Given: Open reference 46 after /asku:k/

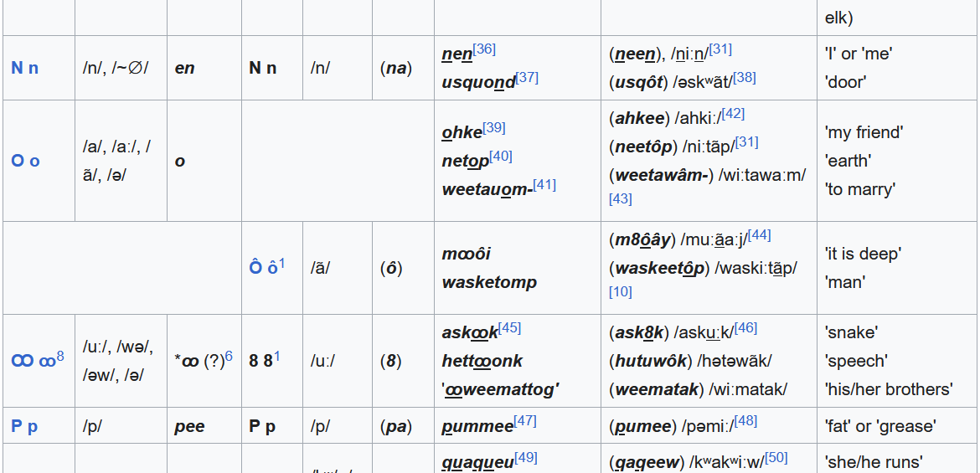Looking at the screenshot, I should [745, 327].
